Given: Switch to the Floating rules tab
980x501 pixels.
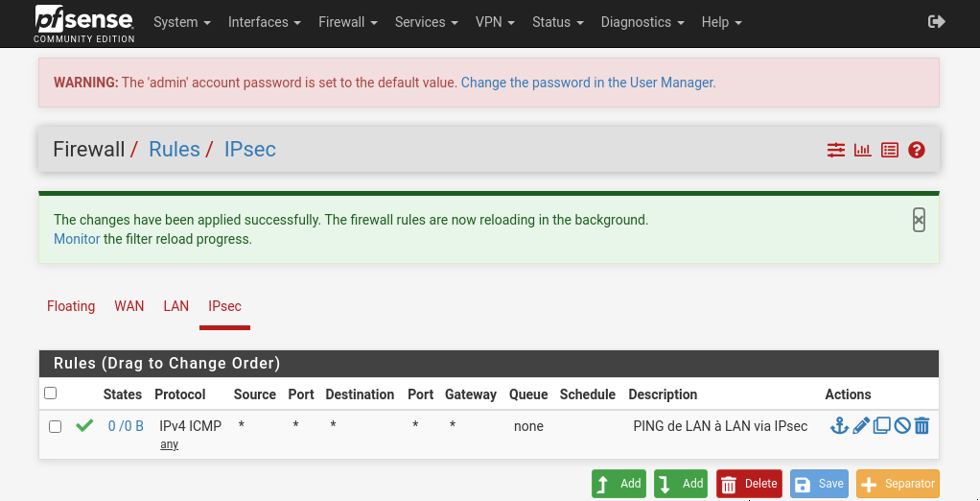Looking at the screenshot, I should (x=71, y=306).
